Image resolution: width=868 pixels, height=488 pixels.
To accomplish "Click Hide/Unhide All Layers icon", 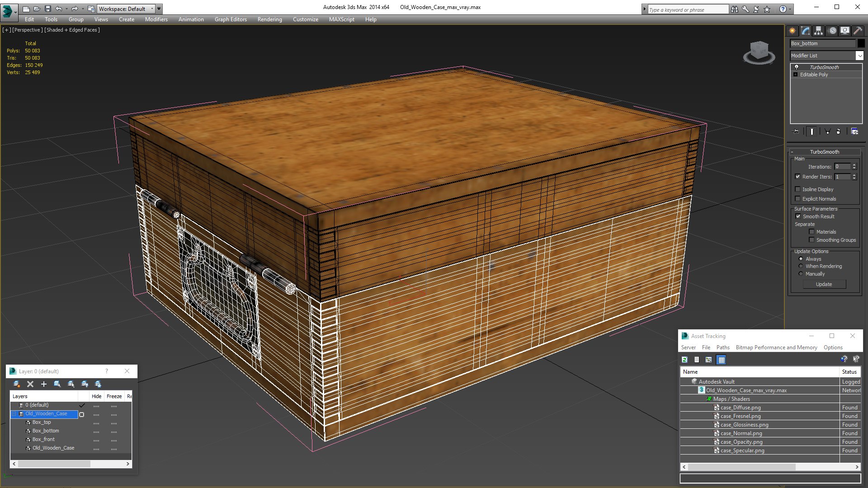I will coord(85,384).
